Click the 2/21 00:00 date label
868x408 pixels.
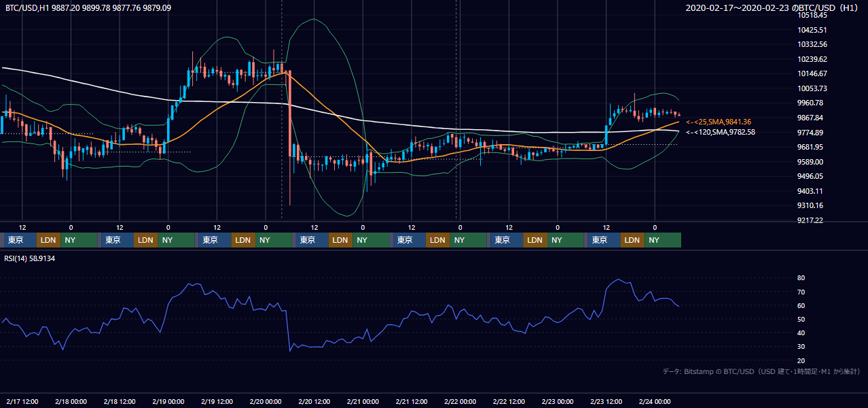pyautogui.click(x=363, y=401)
